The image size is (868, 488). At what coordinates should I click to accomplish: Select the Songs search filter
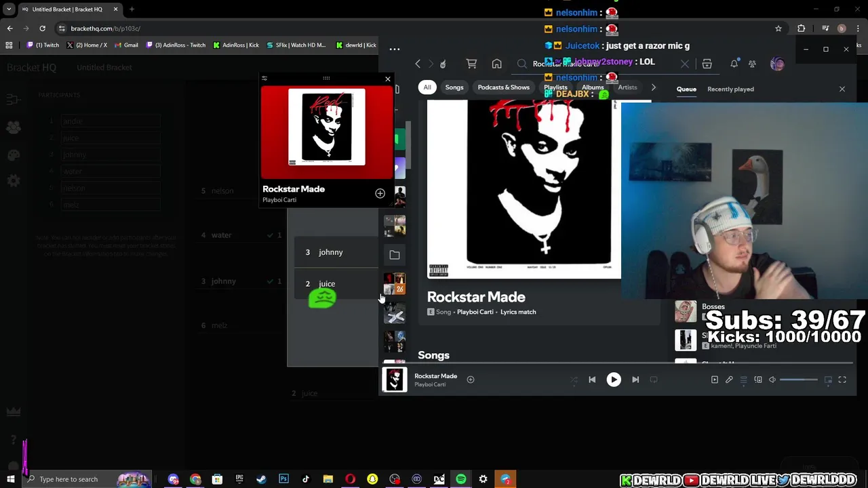[454, 87]
